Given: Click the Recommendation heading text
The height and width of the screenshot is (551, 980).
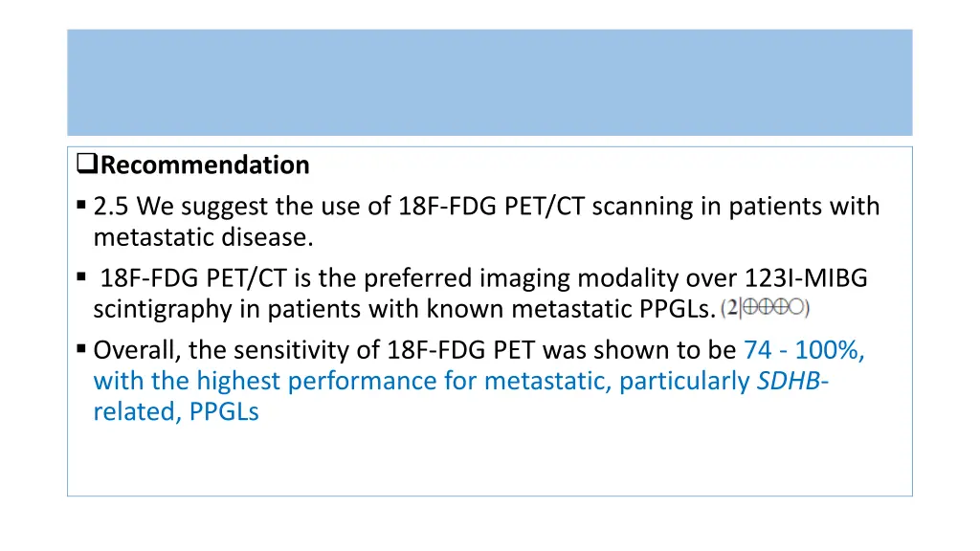Looking at the screenshot, I should click(x=205, y=165).
